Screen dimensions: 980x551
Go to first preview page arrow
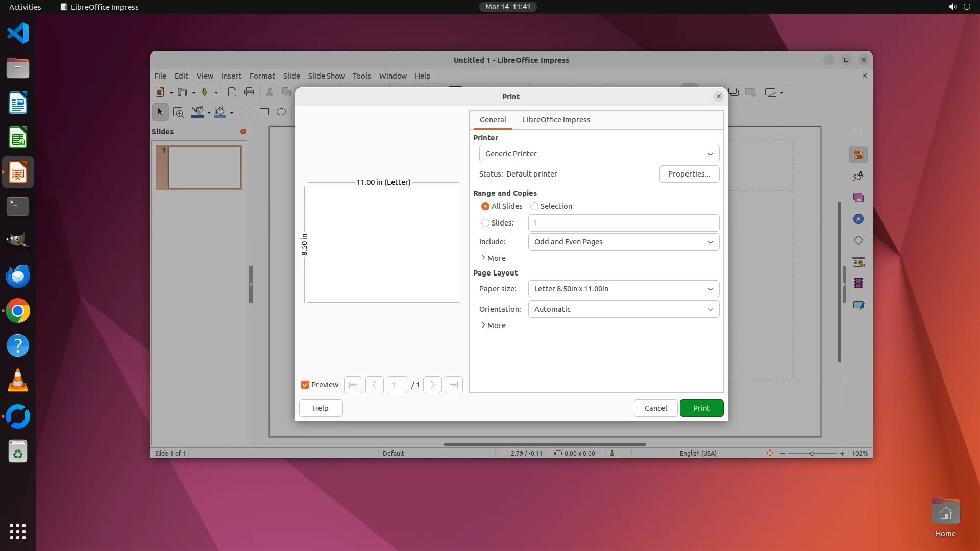[353, 385]
